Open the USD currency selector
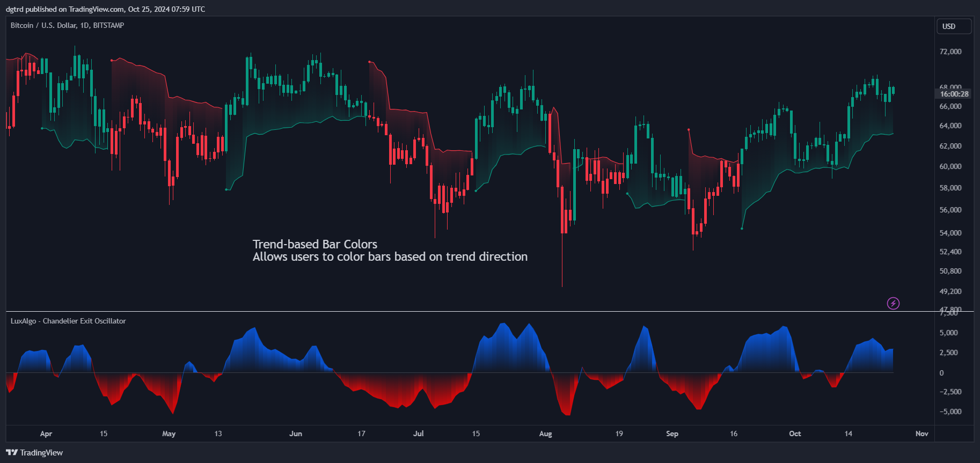Screen dimensions: 980x463 [954, 26]
